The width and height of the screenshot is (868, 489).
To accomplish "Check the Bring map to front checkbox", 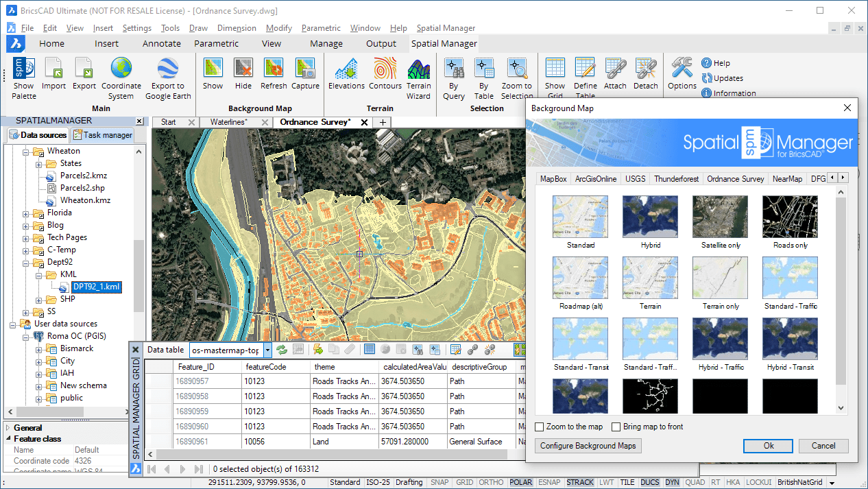I will coord(616,427).
